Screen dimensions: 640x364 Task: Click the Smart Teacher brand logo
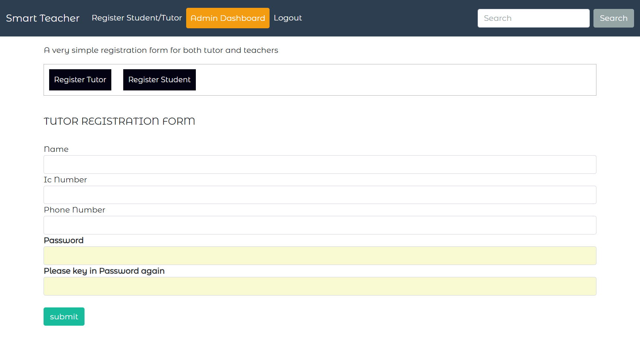43,18
